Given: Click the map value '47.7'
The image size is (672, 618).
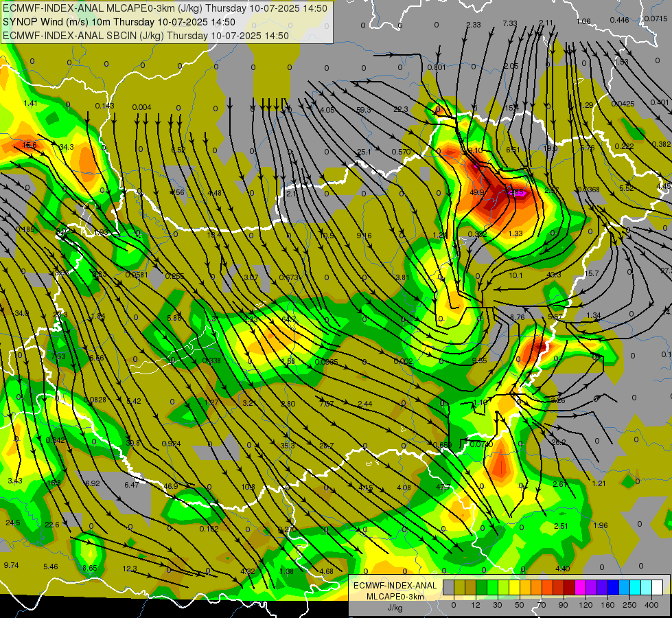Looking at the screenshot, I should coord(443,487).
